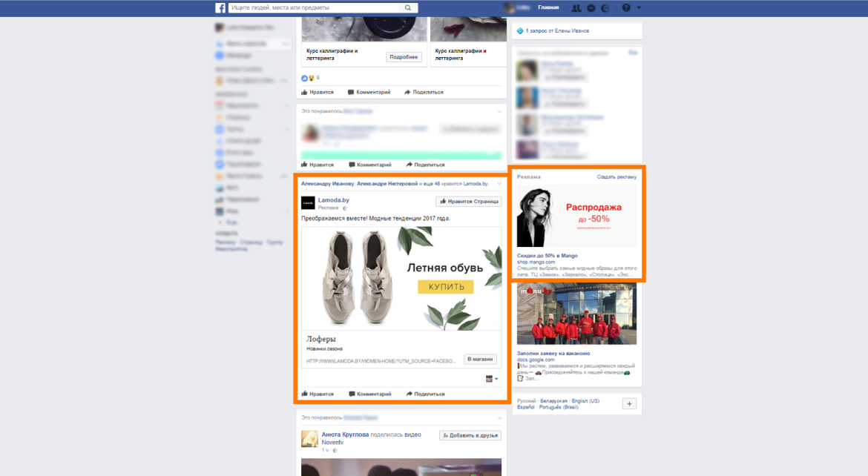The image size is (868, 476).
Task: Click the Wow reaction emoji under calligraphy post
Action: [x=311, y=78]
